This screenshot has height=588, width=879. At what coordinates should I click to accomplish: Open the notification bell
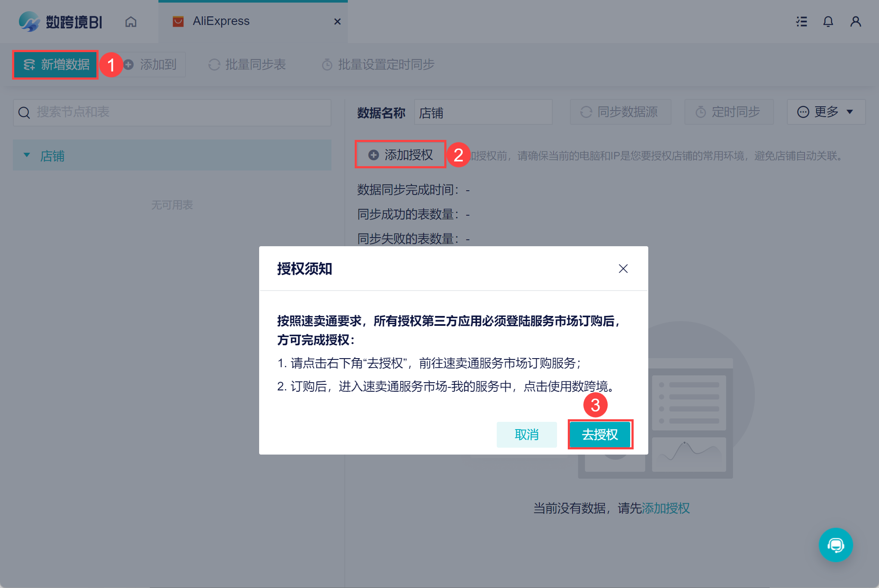[x=828, y=22]
